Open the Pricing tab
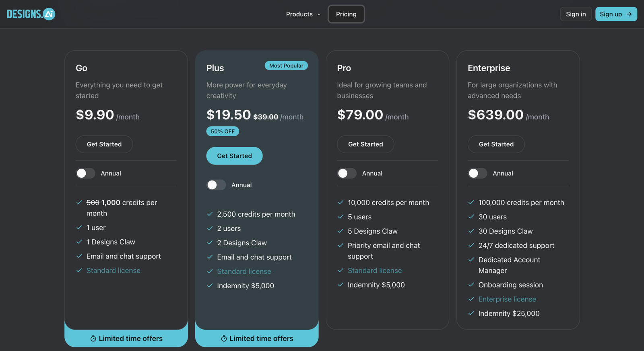 pyautogui.click(x=346, y=14)
